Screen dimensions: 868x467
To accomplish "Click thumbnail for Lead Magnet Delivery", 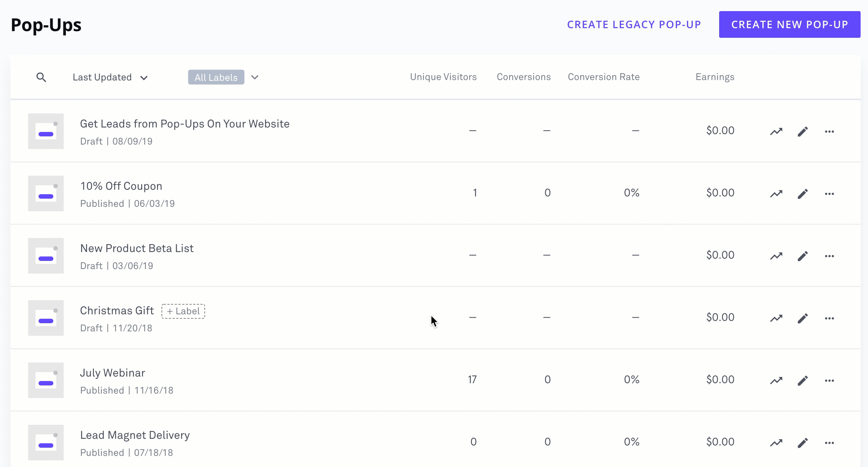I will [46, 443].
